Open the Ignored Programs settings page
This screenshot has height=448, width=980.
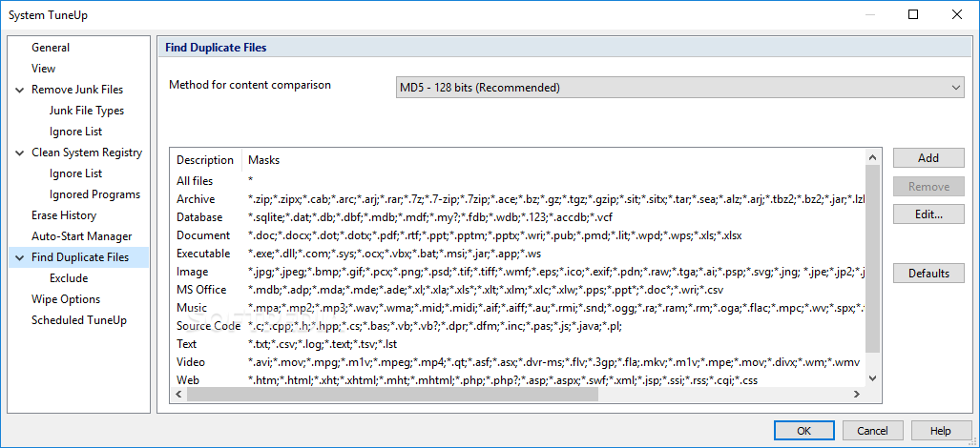coord(94,194)
